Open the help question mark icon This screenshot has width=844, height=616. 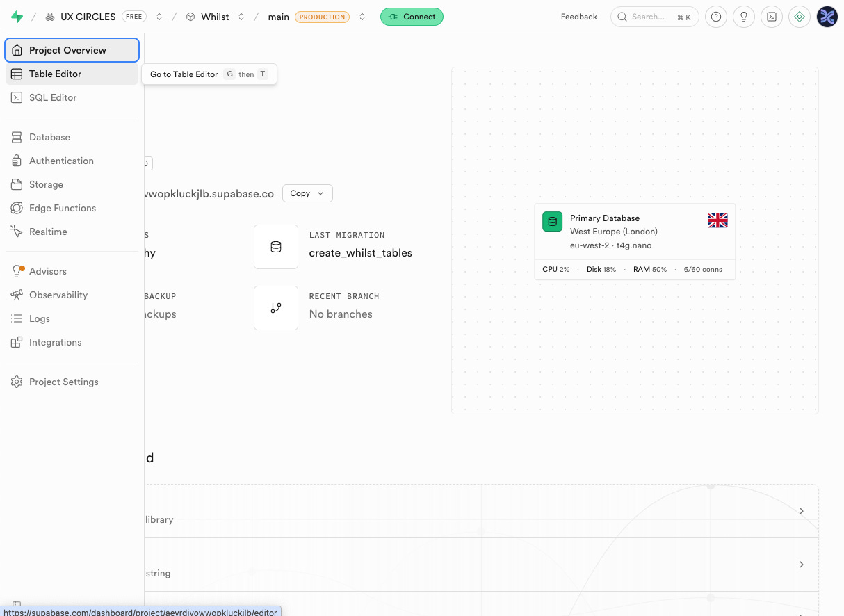tap(716, 17)
